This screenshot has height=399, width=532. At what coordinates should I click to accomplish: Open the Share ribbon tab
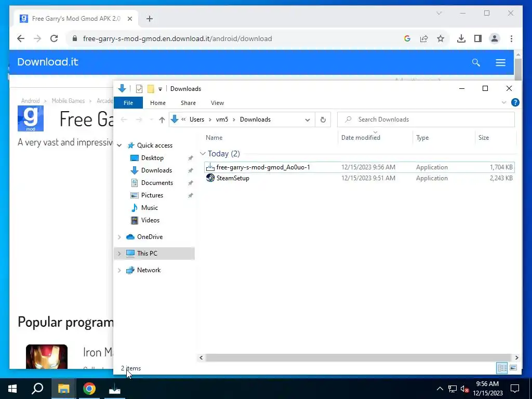pyautogui.click(x=188, y=103)
